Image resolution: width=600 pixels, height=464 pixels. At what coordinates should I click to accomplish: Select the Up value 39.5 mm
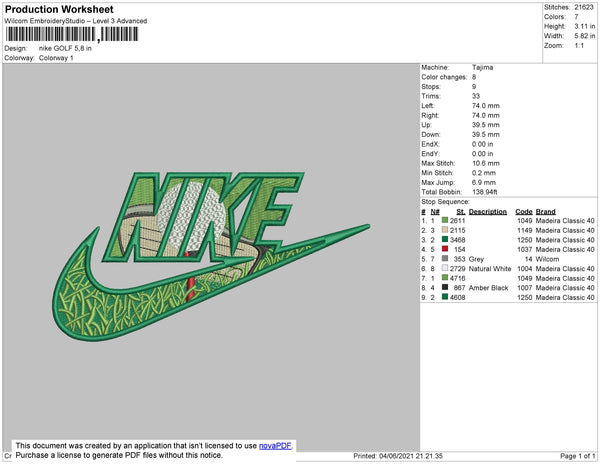point(485,125)
